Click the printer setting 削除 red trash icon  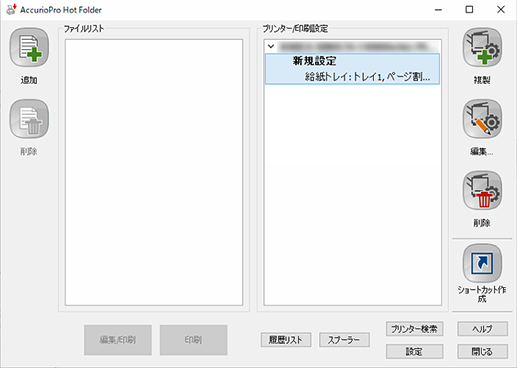[482, 191]
